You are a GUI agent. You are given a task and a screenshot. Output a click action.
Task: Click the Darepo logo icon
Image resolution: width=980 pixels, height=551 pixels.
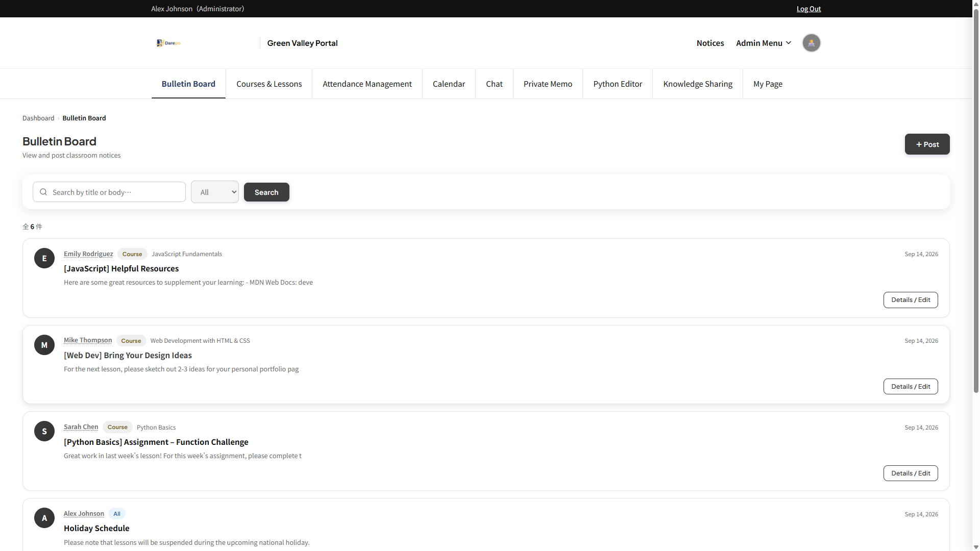click(x=168, y=43)
